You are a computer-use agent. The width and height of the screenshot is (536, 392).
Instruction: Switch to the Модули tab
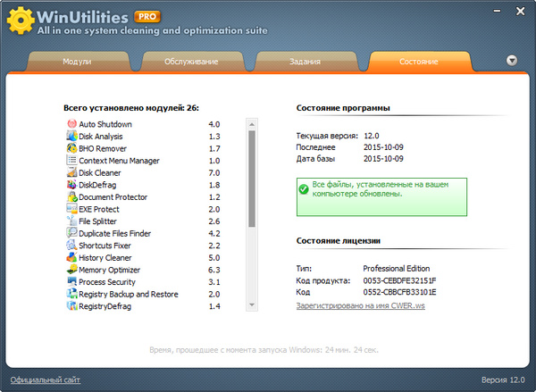77,63
